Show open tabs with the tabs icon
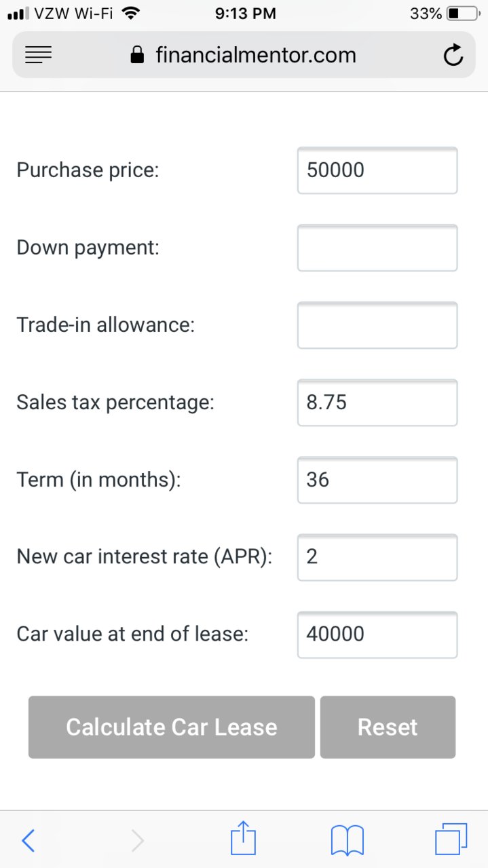 tap(451, 839)
